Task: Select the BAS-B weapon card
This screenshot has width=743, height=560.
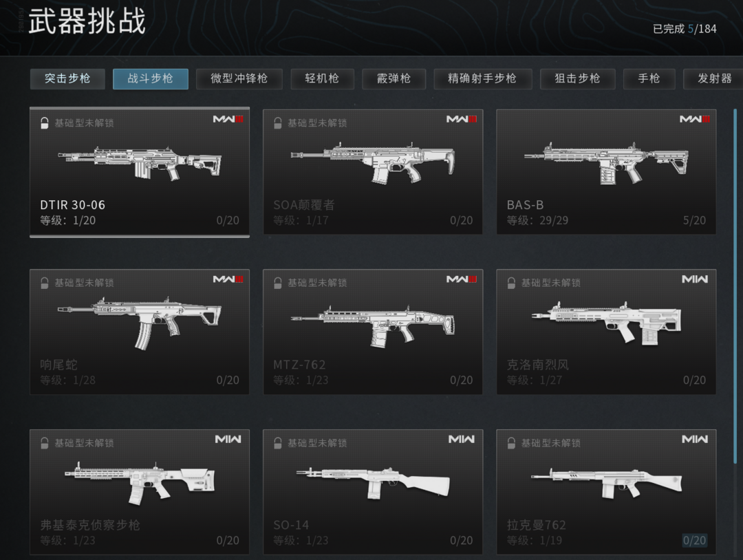Action: [x=606, y=172]
